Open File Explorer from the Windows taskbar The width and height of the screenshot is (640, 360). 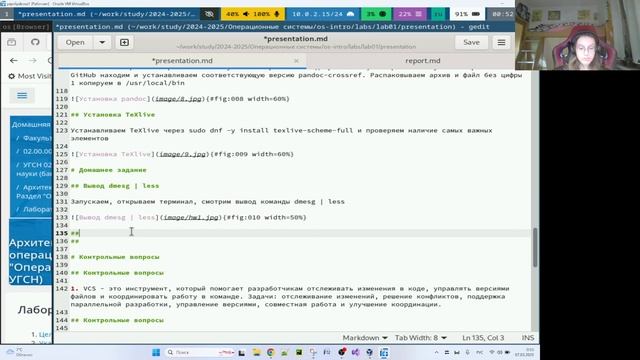pyautogui.click(x=256, y=352)
